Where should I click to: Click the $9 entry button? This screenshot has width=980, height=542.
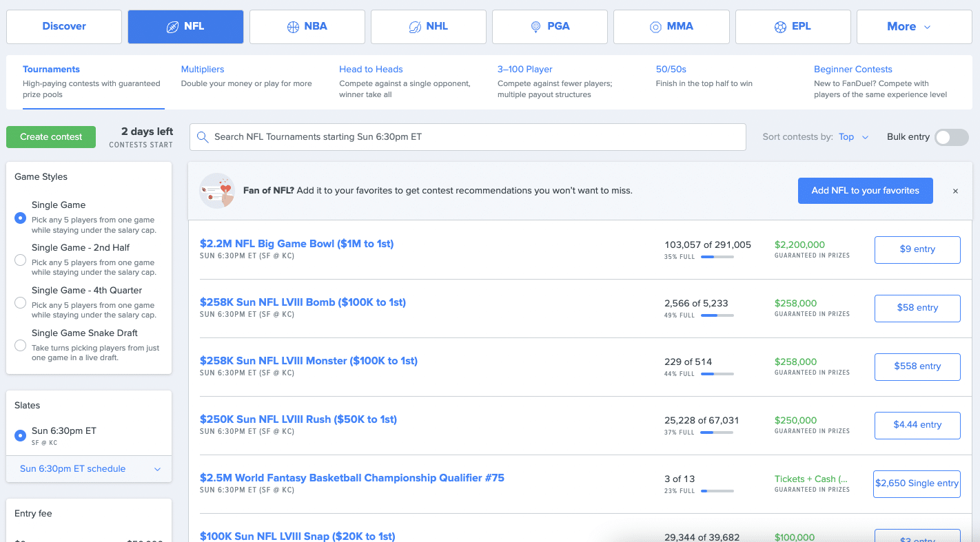pyautogui.click(x=917, y=250)
